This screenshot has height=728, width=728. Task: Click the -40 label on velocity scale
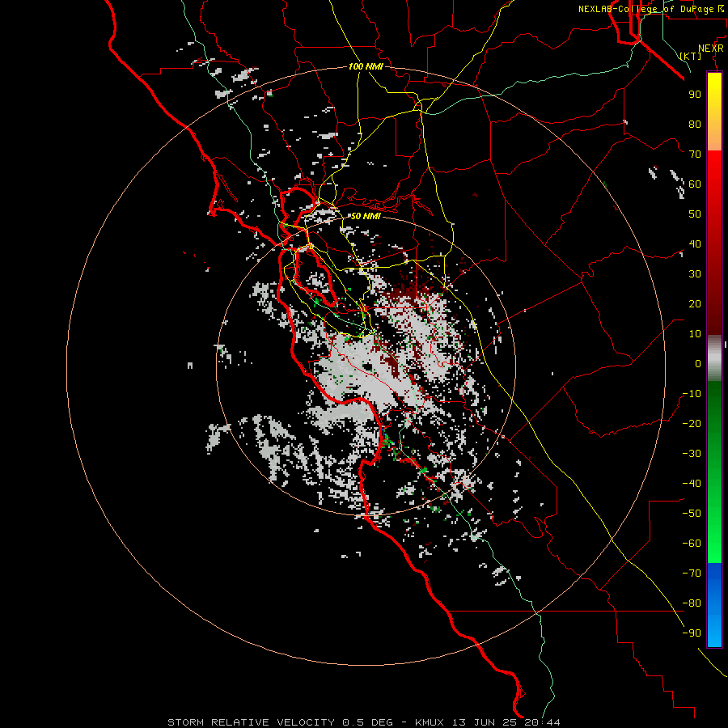click(692, 484)
